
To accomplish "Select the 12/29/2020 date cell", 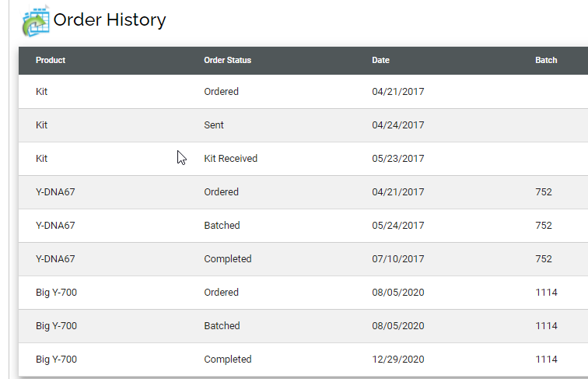I will click(x=398, y=360).
